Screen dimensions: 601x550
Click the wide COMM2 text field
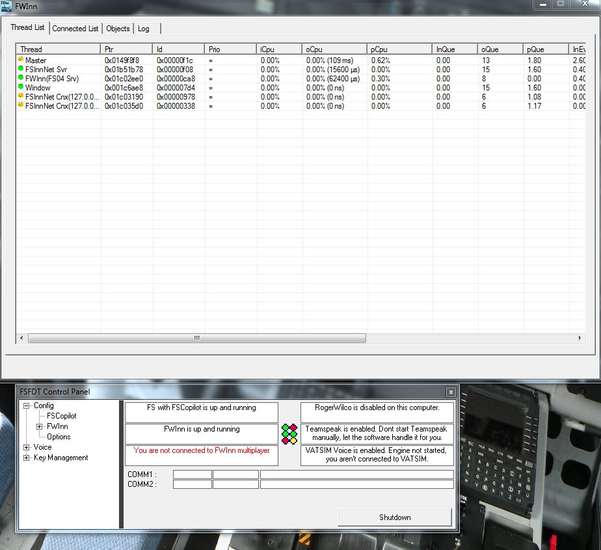click(x=357, y=484)
